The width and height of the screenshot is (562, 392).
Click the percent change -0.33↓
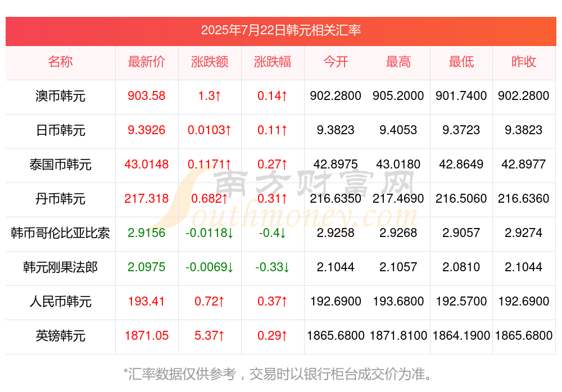(x=273, y=267)
